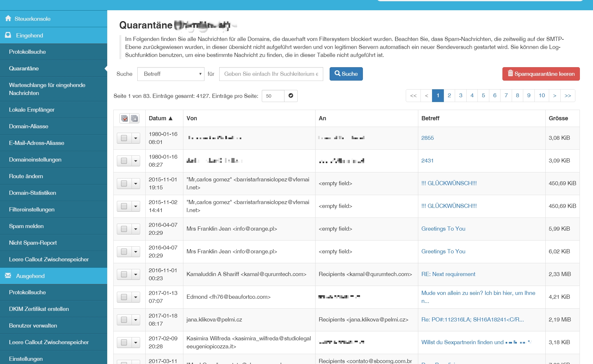Navigate to Domain-Statistiken in sidebar

click(x=32, y=193)
